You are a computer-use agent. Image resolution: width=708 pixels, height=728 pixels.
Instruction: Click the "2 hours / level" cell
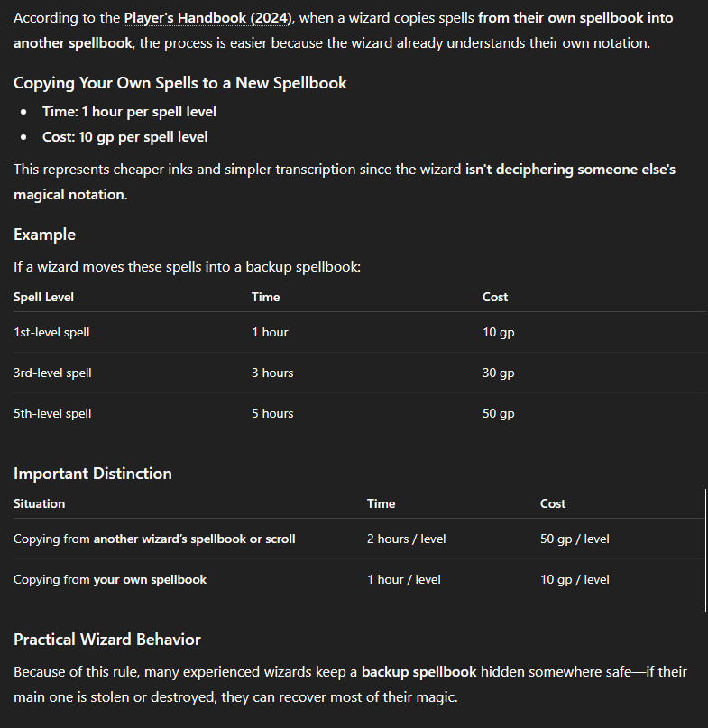(406, 539)
